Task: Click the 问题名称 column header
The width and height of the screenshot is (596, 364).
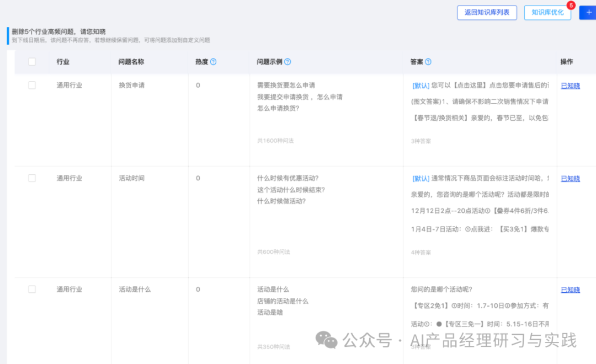Action: (x=131, y=62)
